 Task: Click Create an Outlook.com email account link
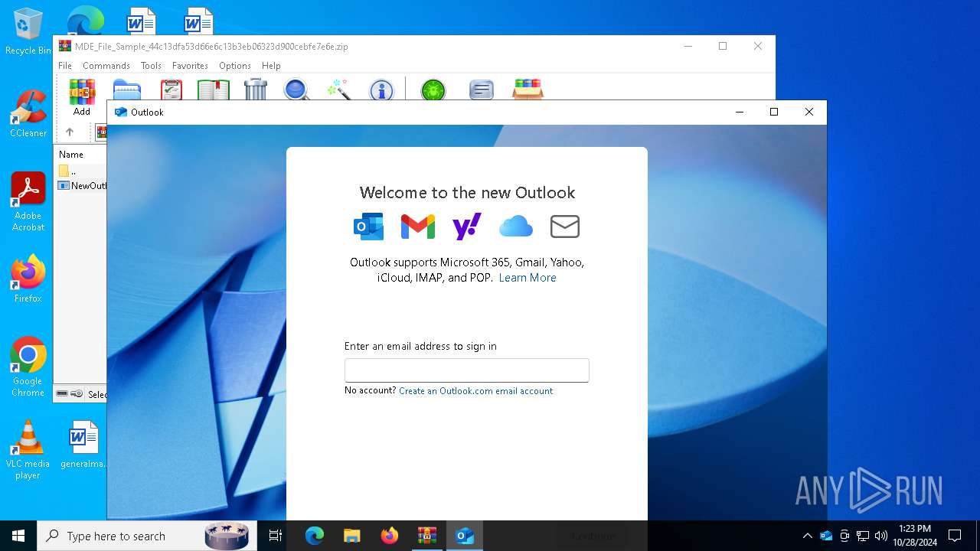pyautogui.click(x=475, y=391)
